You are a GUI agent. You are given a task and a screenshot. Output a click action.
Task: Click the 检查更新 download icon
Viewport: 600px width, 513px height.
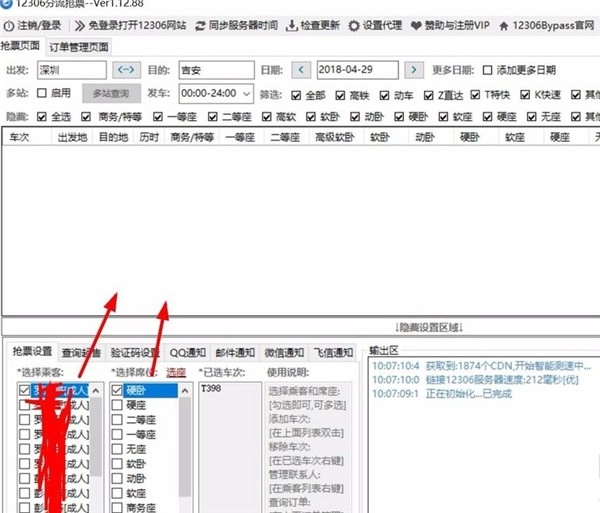(x=294, y=24)
